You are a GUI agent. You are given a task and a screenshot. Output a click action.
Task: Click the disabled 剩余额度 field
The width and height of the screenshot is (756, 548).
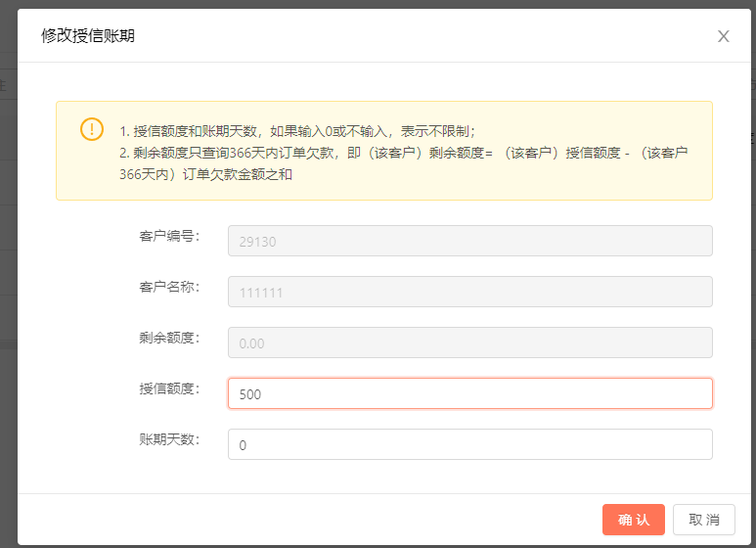click(x=470, y=342)
